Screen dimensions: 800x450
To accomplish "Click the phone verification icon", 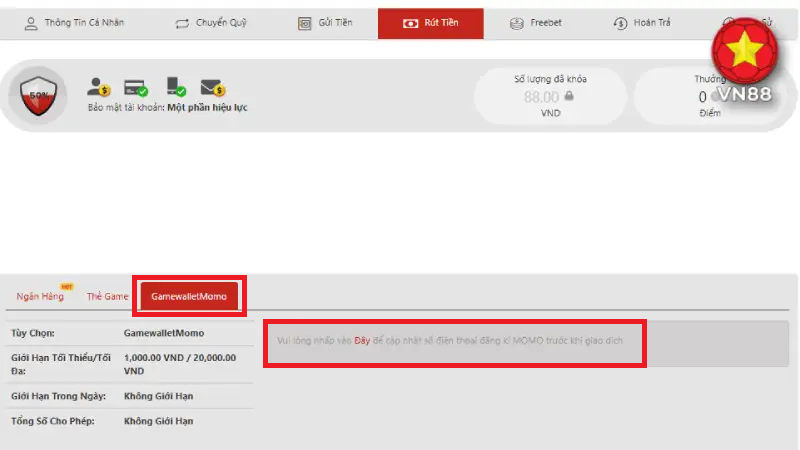I will [x=174, y=87].
